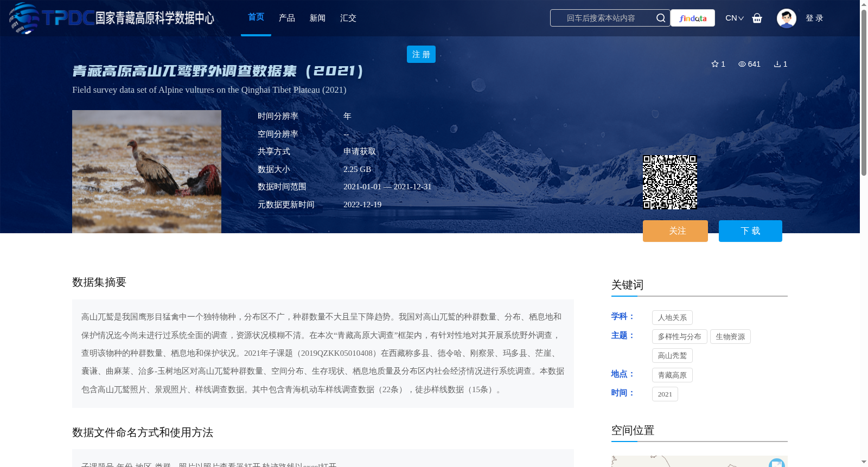
Task: Click the 2022-12-19 metadata update date
Action: (362, 204)
